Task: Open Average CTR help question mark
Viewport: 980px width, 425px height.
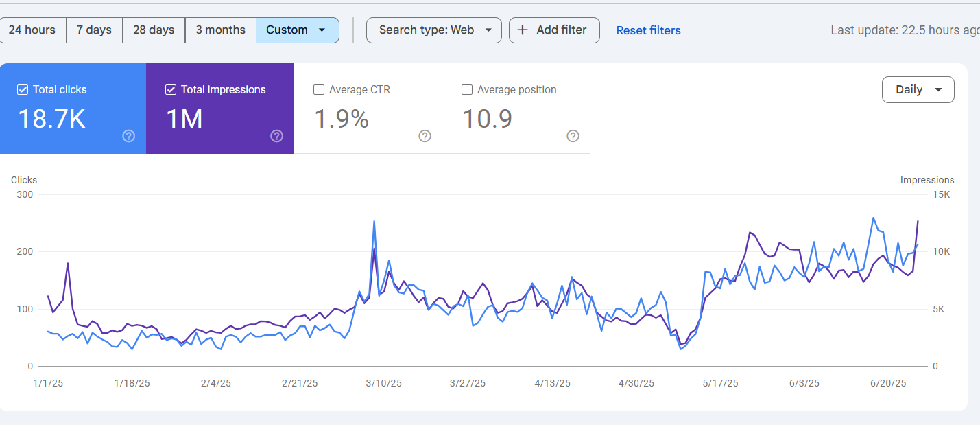Action: point(425,136)
